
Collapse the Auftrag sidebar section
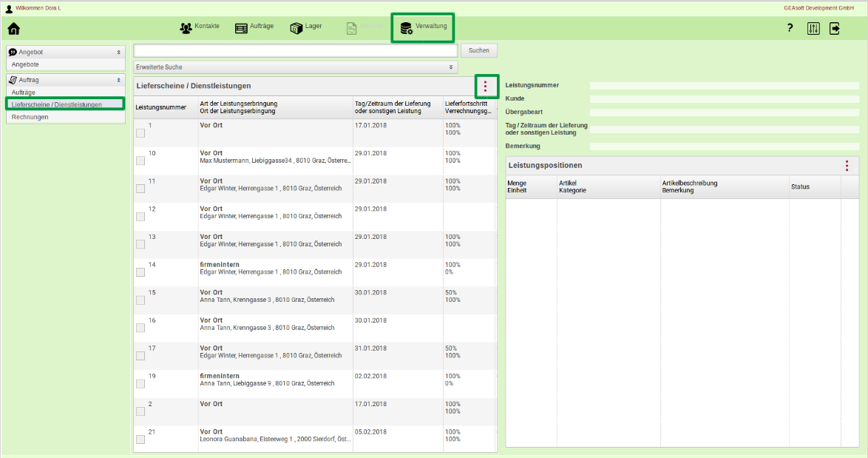tap(118, 79)
